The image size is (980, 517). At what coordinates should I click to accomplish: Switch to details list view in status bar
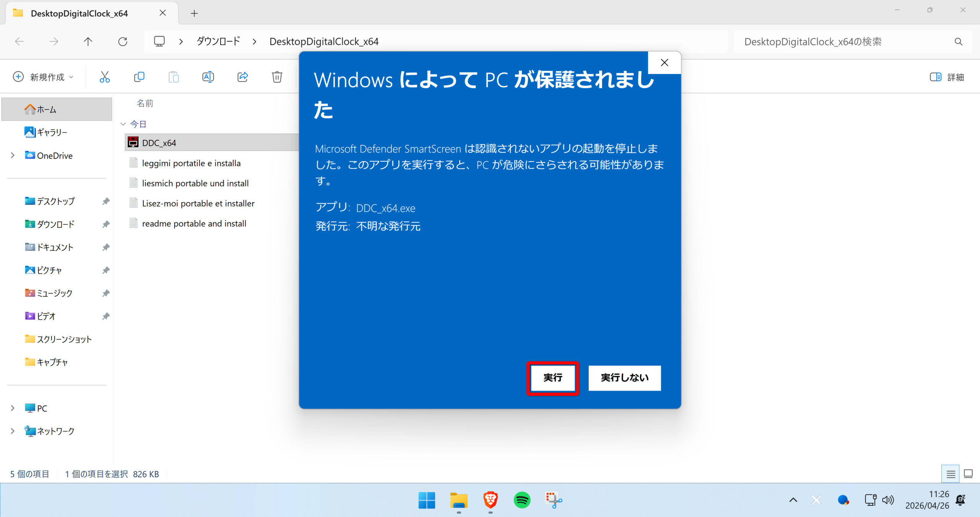click(x=951, y=474)
